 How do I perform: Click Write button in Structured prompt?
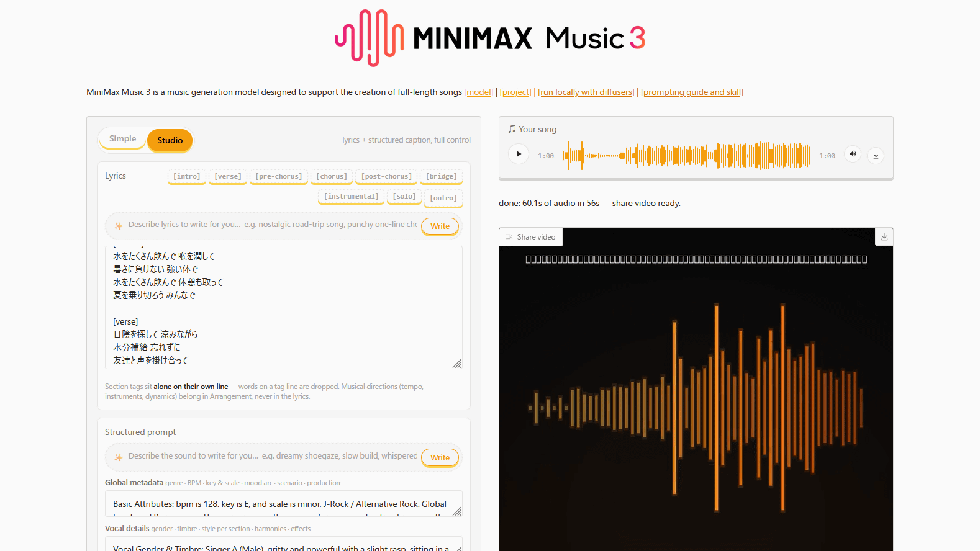pyautogui.click(x=440, y=458)
